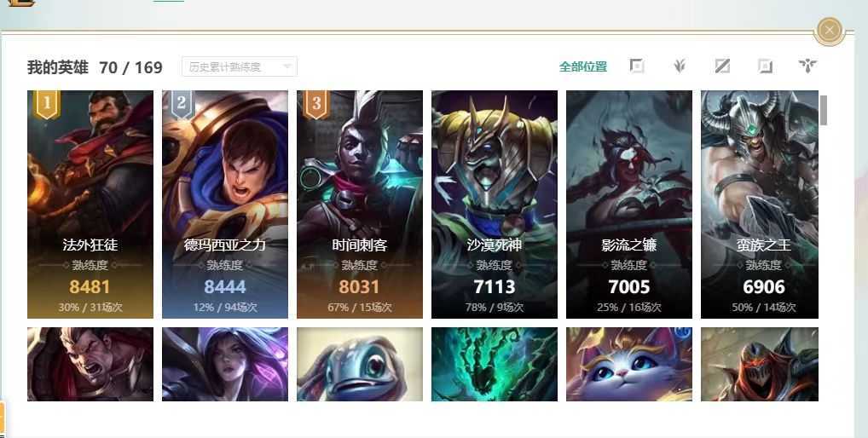Open the 蛮族之王 hero card
Screen dimensions: 868x438
pyautogui.click(x=760, y=205)
